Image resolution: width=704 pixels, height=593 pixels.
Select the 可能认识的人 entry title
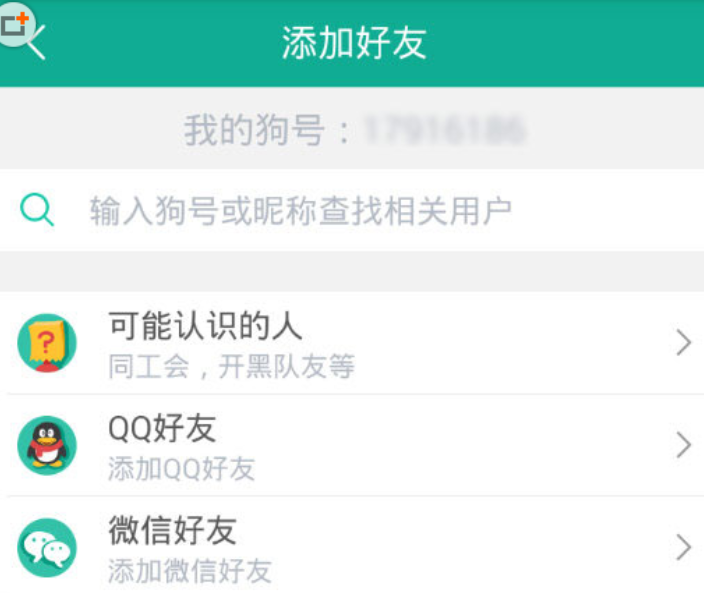(205, 326)
